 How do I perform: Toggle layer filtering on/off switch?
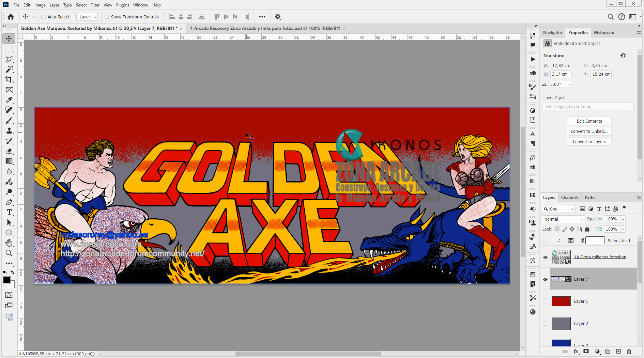(x=624, y=208)
